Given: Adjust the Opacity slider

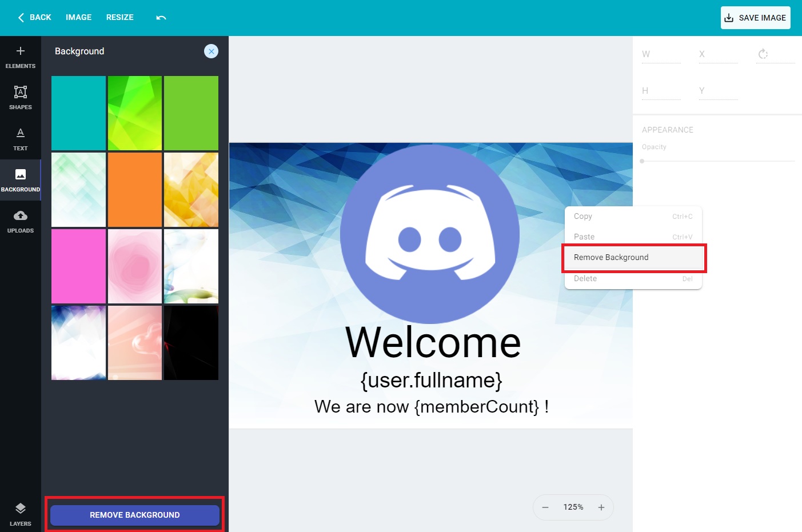Looking at the screenshot, I should pos(718,161).
